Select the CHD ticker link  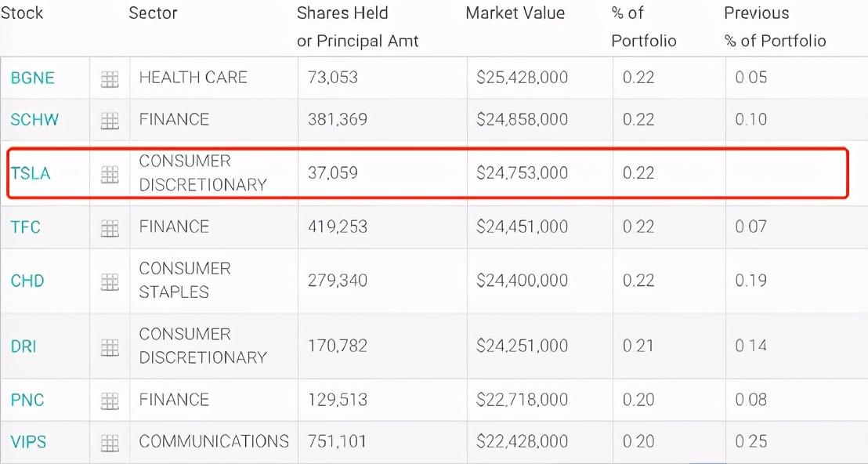pyautogui.click(x=27, y=281)
